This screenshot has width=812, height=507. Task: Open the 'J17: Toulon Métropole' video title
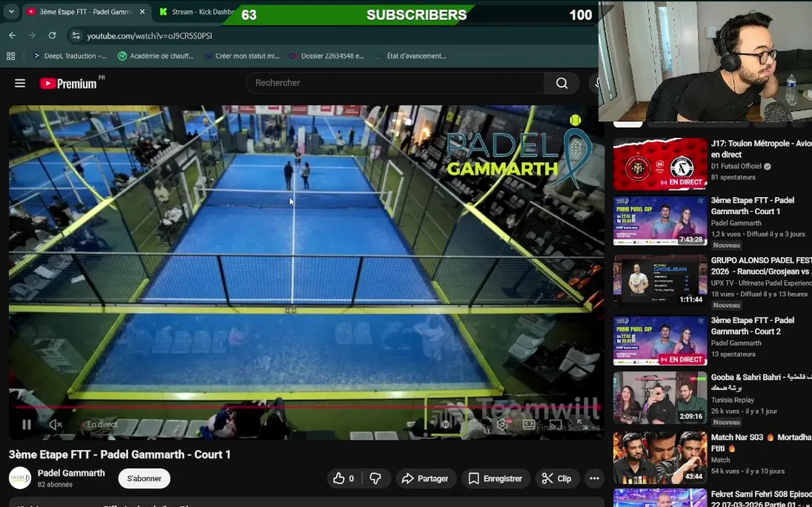click(x=761, y=149)
